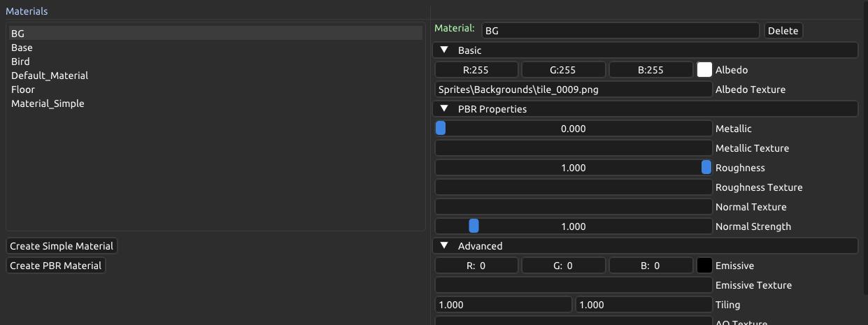
Task: Create a new Simple Material
Action: [62, 246]
